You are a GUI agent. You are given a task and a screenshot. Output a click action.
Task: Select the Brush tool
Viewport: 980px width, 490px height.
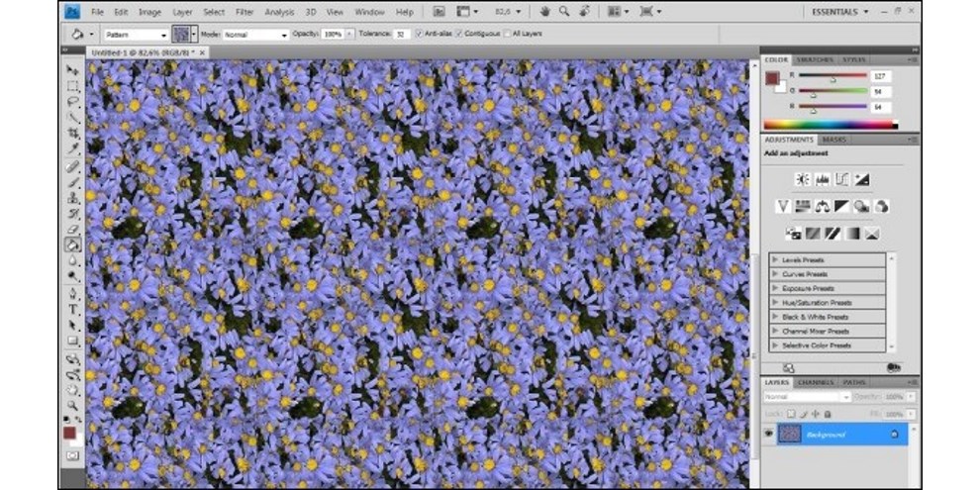coord(73,182)
